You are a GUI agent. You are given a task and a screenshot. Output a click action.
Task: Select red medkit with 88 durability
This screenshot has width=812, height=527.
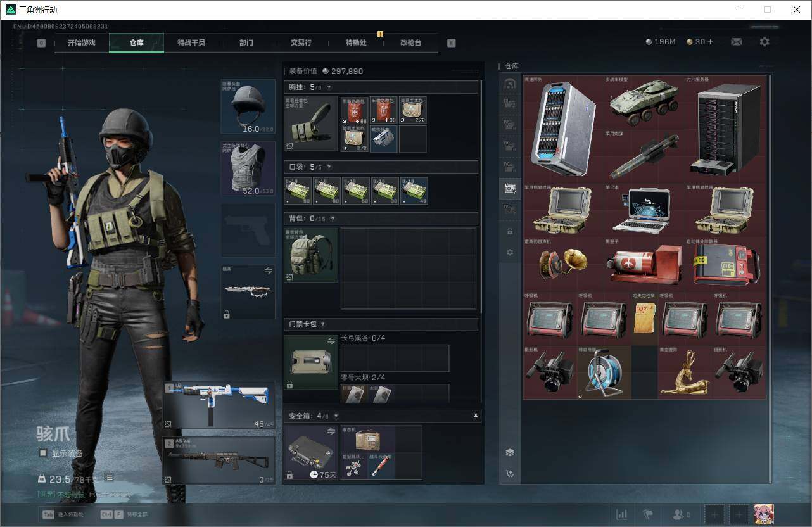click(354, 110)
